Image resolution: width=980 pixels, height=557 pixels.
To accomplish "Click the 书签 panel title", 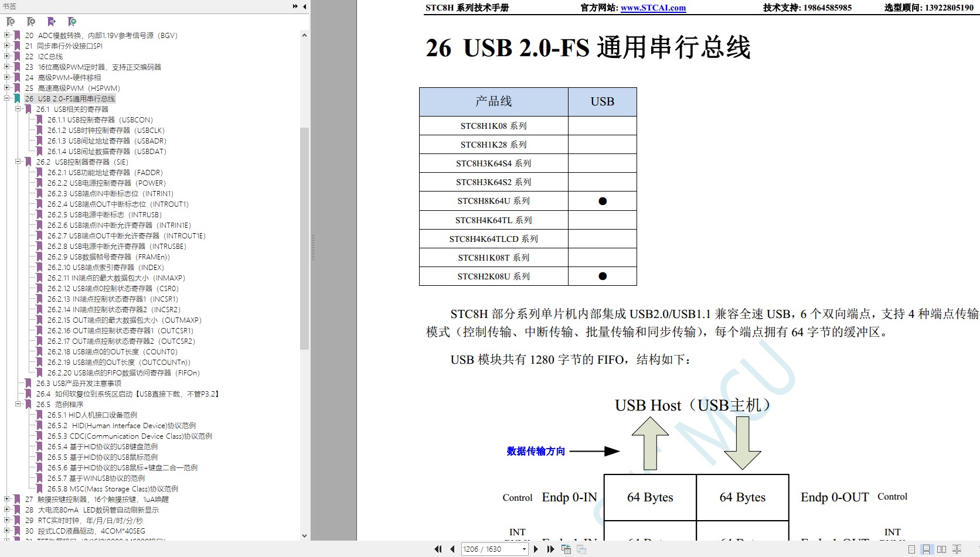I will 9,6.
